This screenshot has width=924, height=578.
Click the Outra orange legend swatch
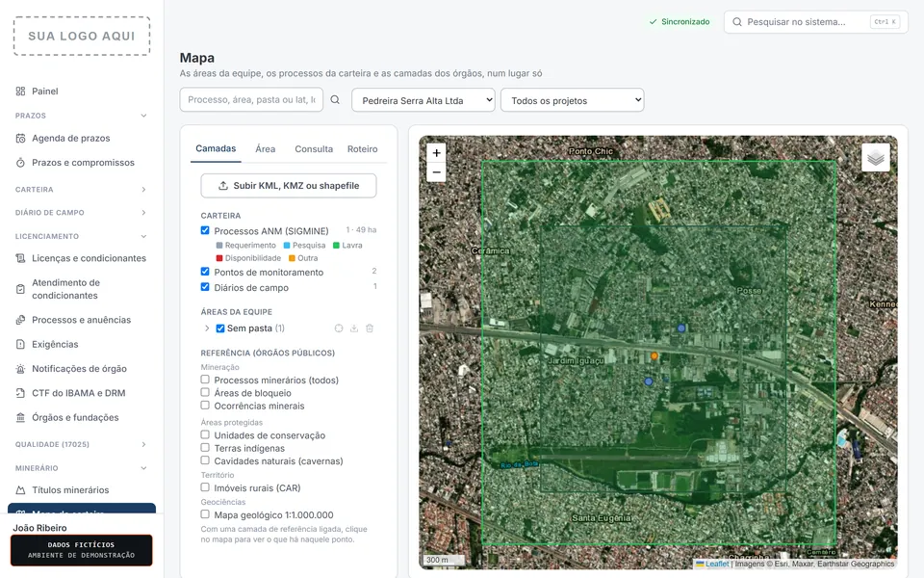pos(292,258)
